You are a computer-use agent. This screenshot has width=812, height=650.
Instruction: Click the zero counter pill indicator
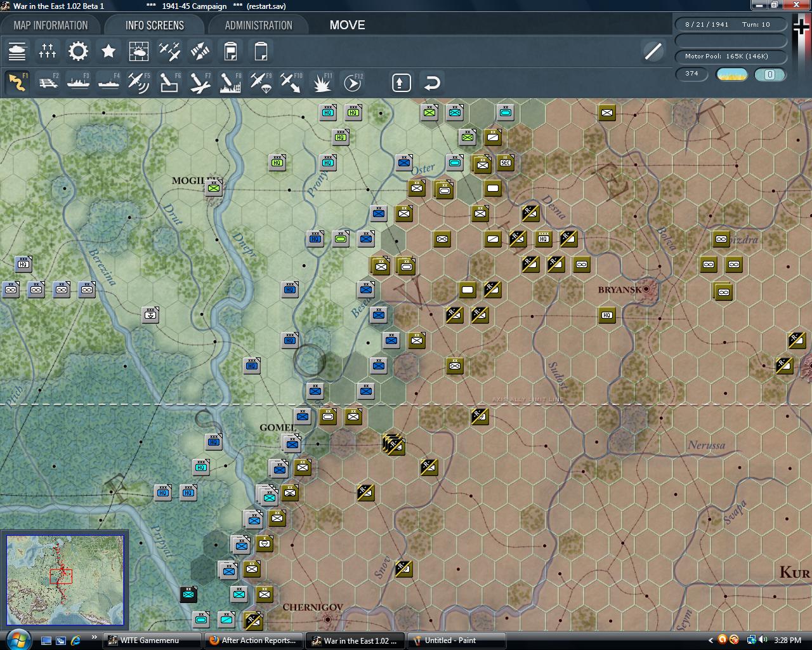[x=769, y=74]
